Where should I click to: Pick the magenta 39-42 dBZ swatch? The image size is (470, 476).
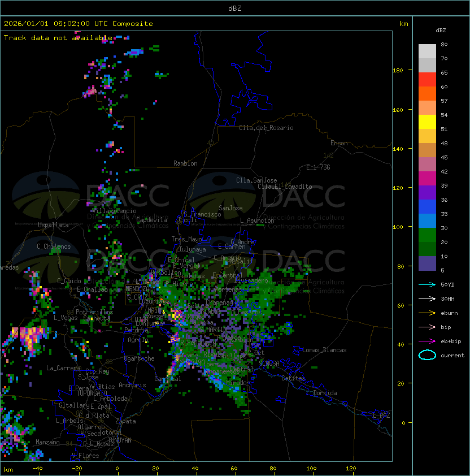[427, 179]
